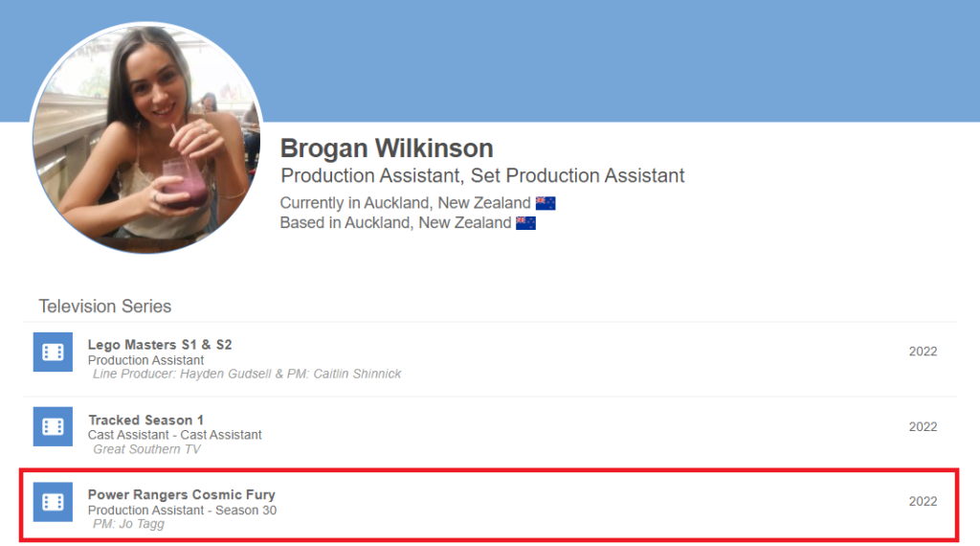Click the Production Assistant - Season 30 role
The image size is (980, 546).
(x=182, y=510)
